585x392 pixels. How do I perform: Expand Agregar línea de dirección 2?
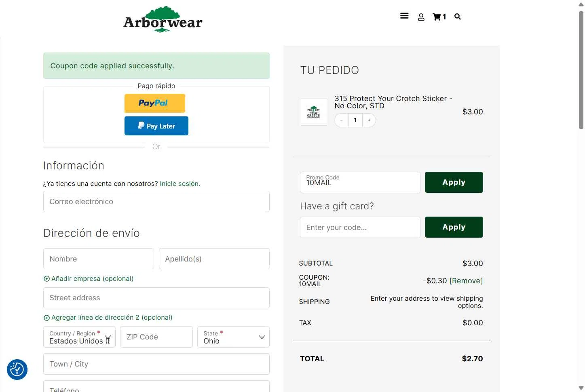tap(108, 317)
